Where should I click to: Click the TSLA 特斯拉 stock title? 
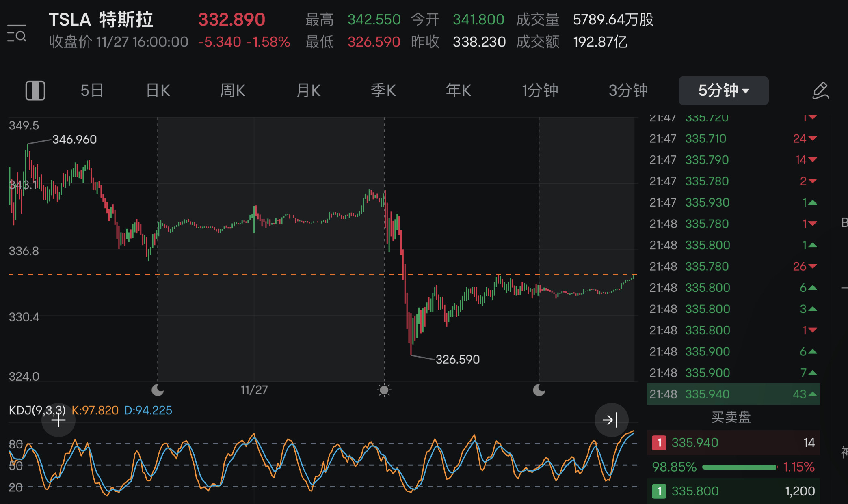(101, 19)
